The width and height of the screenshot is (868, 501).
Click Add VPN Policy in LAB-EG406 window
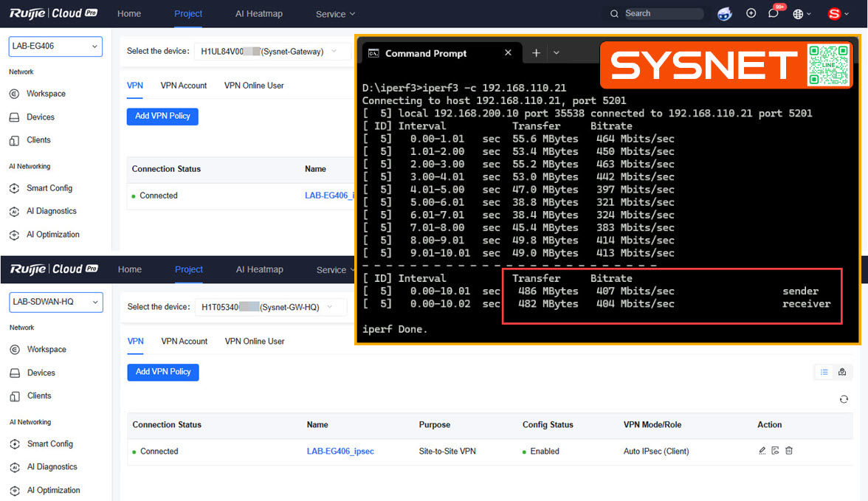162,117
